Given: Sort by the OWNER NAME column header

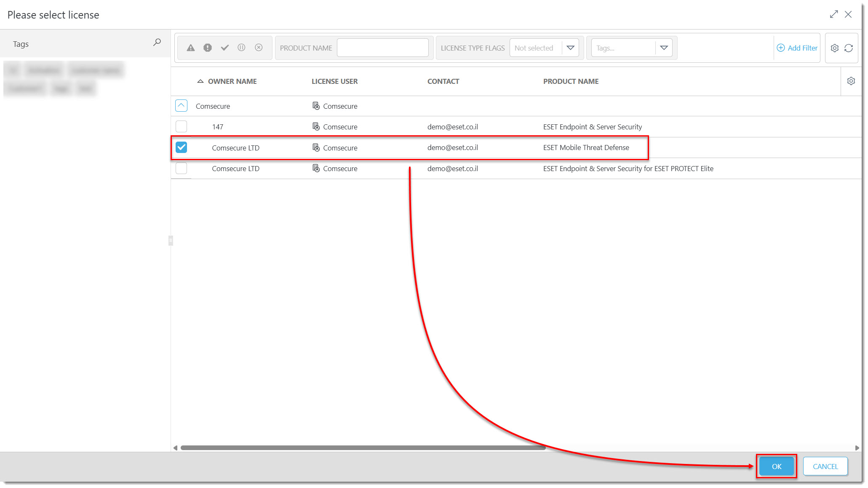Looking at the screenshot, I should tap(232, 81).
